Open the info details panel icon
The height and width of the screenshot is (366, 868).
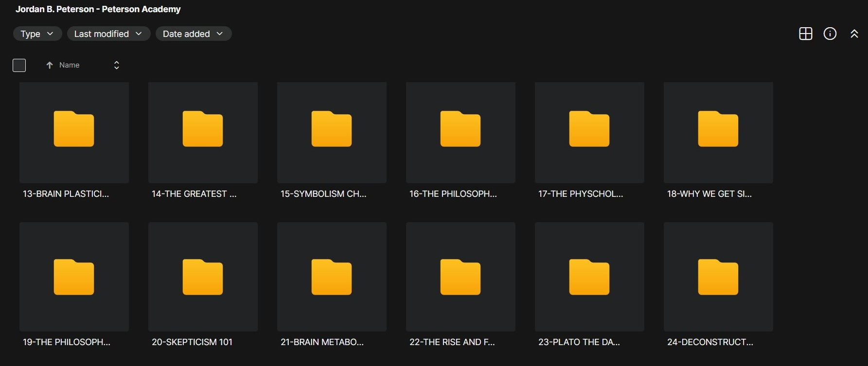(x=830, y=34)
